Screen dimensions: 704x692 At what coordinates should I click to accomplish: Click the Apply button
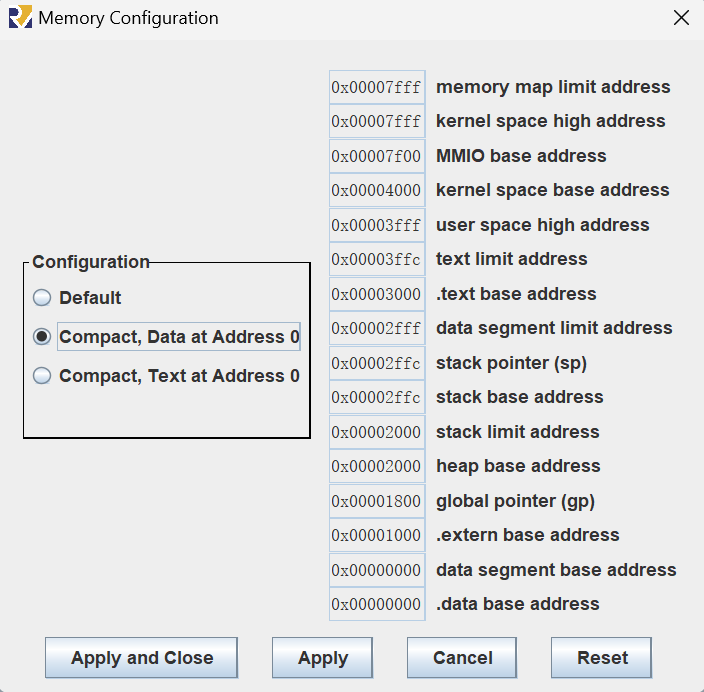[322, 658]
